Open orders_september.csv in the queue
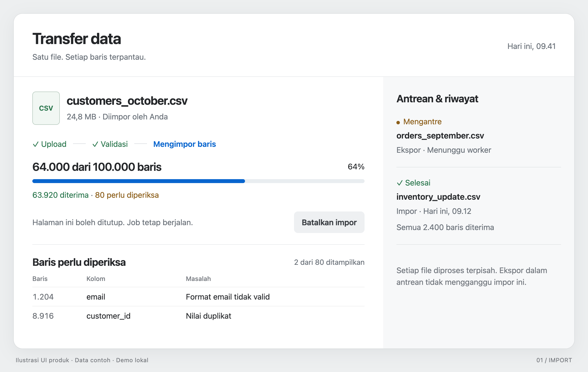The height and width of the screenshot is (372, 588). [x=440, y=136]
